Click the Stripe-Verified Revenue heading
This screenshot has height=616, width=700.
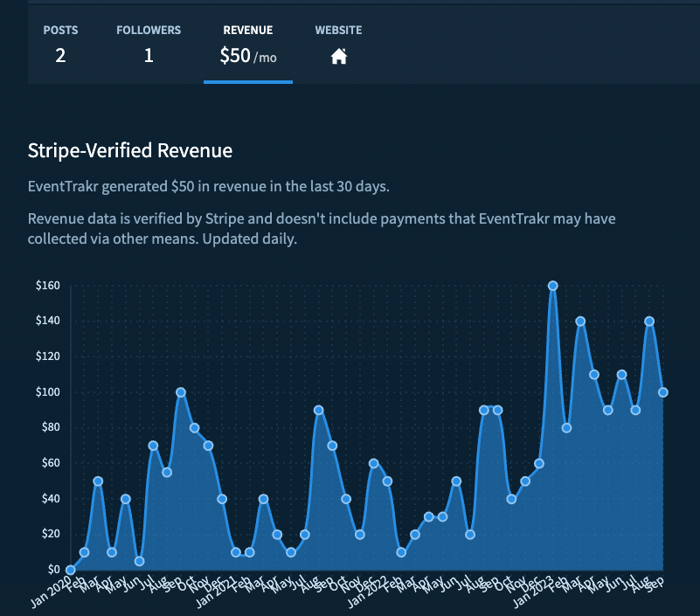coord(130,150)
